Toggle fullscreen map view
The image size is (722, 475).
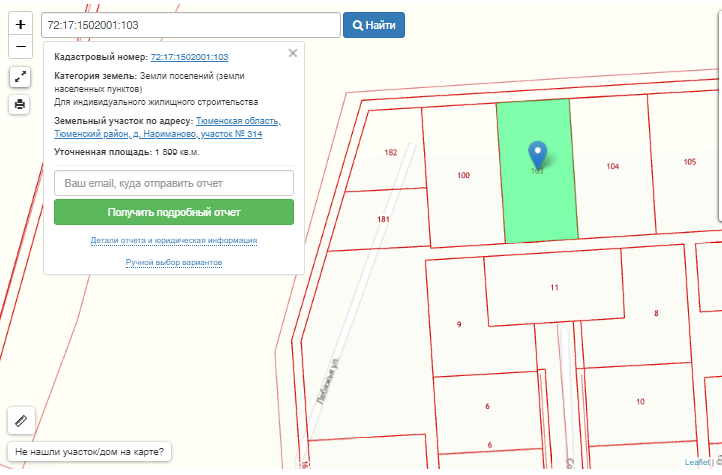click(20, 77)
